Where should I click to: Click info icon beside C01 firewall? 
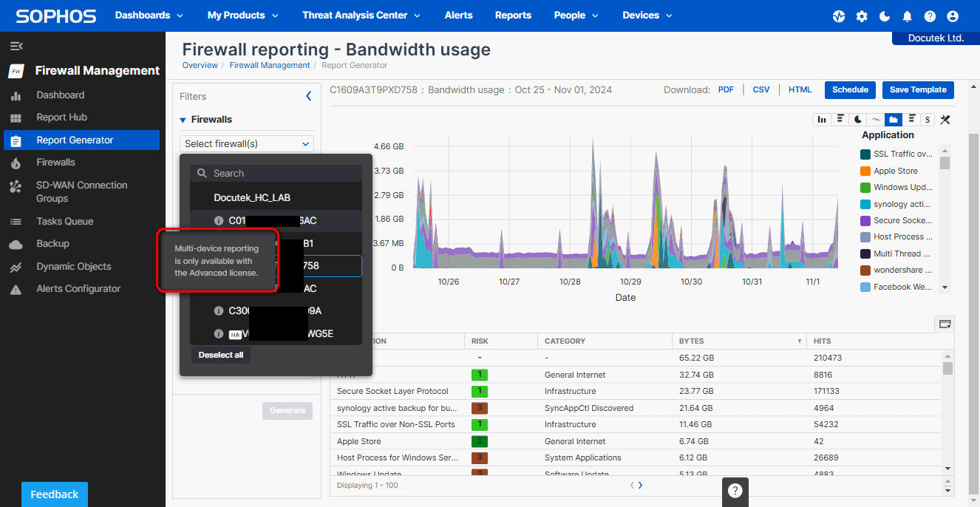(219, 221)
